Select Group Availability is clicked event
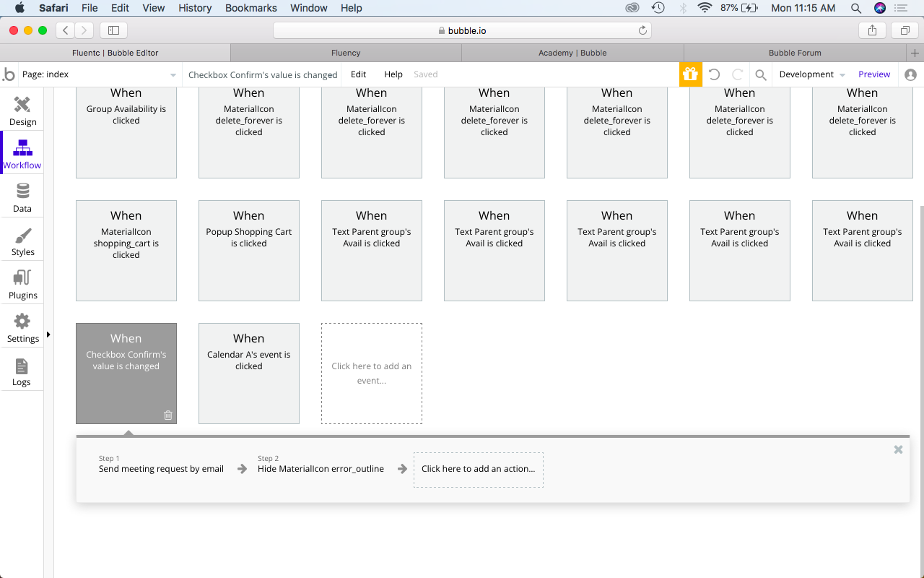924x578 pixels. coord(126,132)
